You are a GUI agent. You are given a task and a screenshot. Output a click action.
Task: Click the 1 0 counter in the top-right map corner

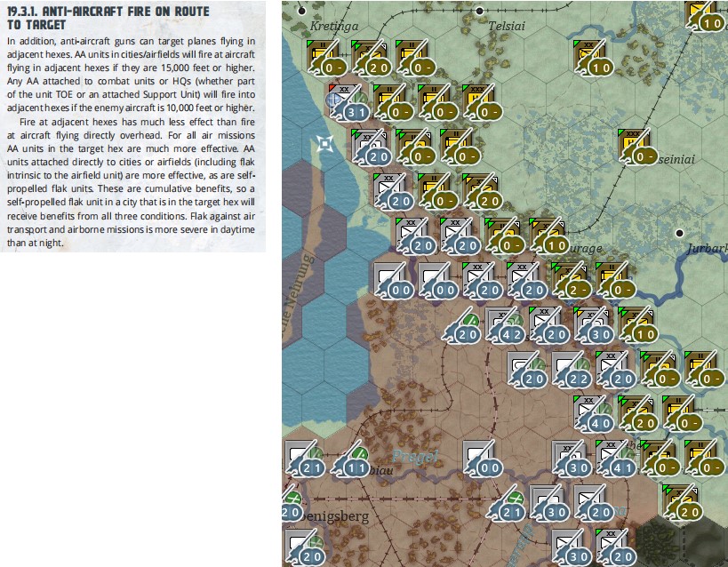(x=705, y=16)
